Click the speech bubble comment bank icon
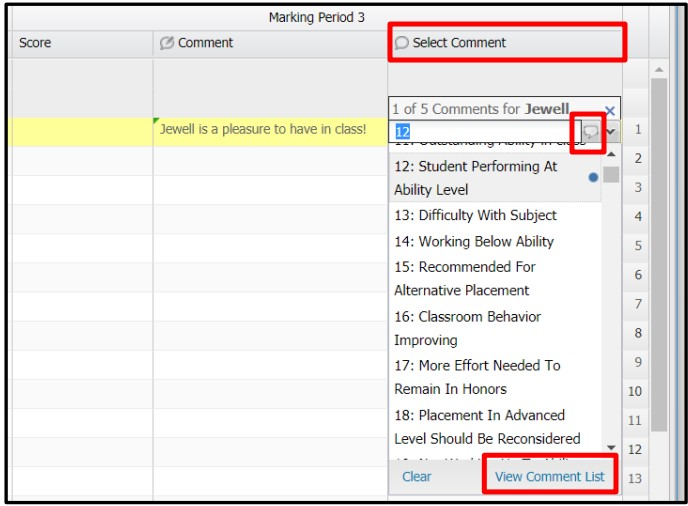The width and height of the screenshot is (688, 506). pyautogui.click(x=591, y=131)
